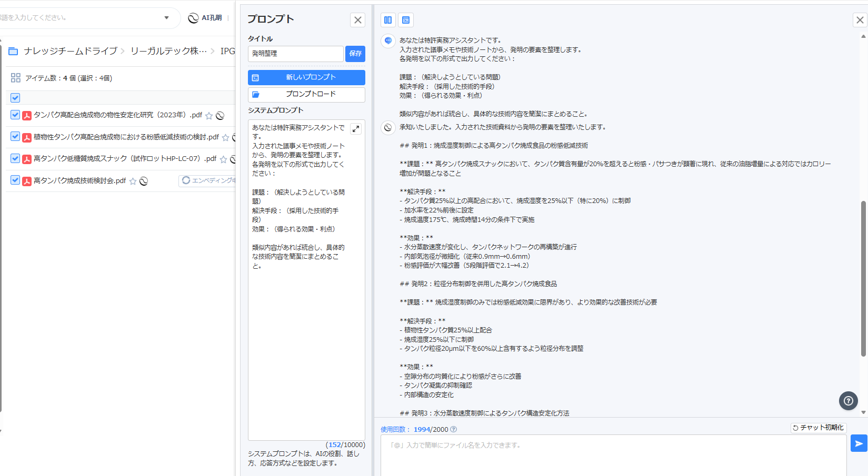Open the help question mark button
Image resolution: width=868 pixels, height=476 pixels.
pyautogui.click(x=848, y=401)
